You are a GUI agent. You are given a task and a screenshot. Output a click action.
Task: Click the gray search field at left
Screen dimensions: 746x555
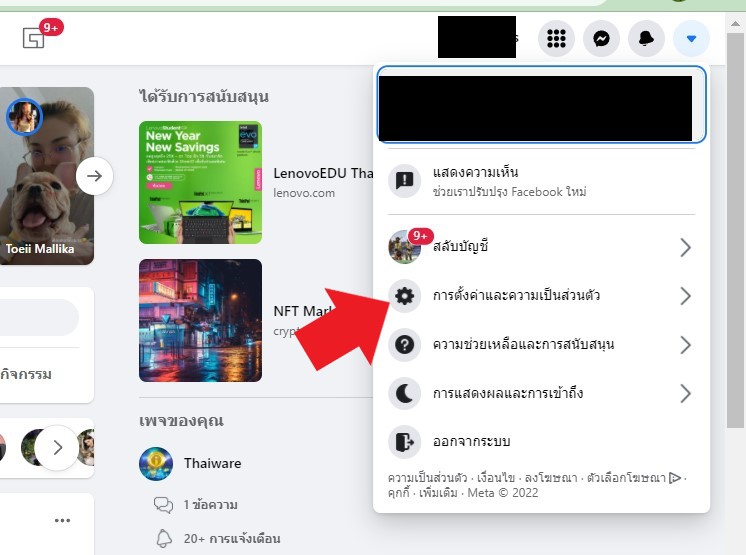(39, 318)
